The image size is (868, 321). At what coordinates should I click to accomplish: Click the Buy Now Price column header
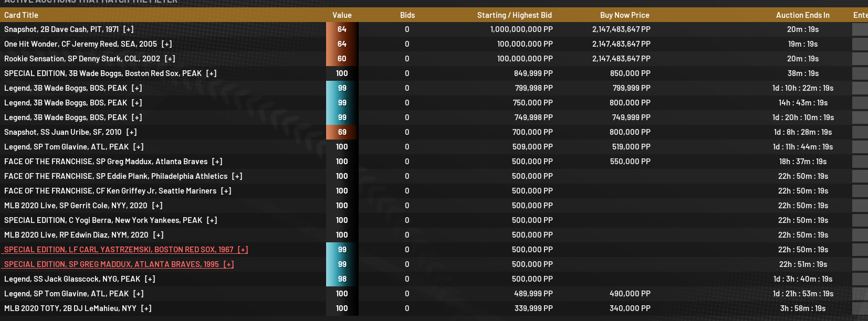click(624, 15)
